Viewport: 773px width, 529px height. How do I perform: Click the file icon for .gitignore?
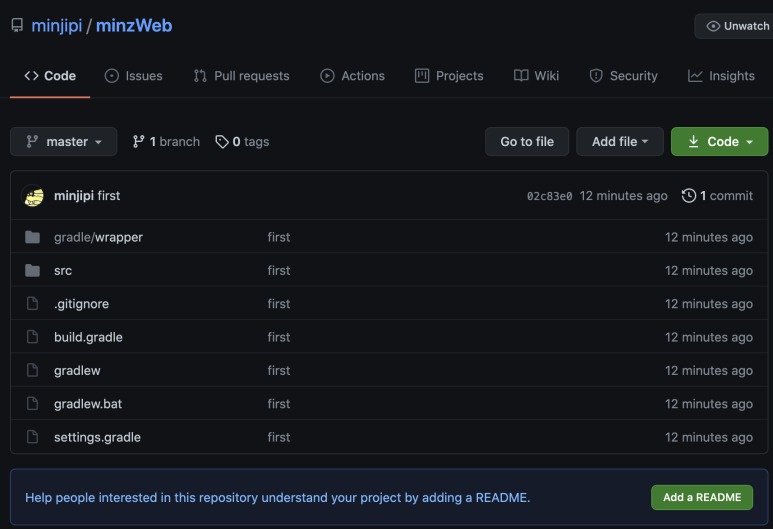coord(33,304)
